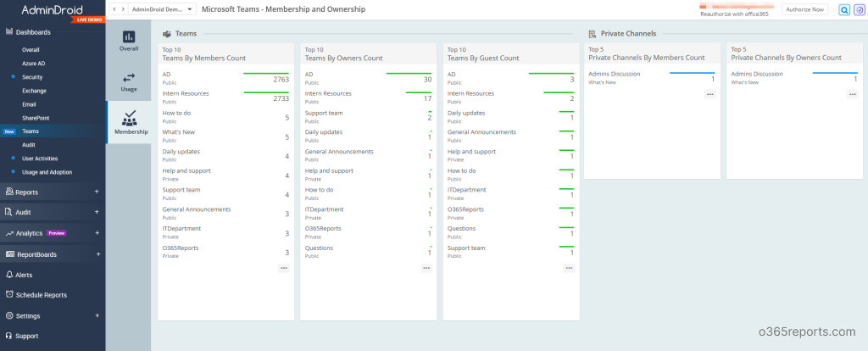
Task: Click the New badge beside Teams
Action: tap(9, 131)
